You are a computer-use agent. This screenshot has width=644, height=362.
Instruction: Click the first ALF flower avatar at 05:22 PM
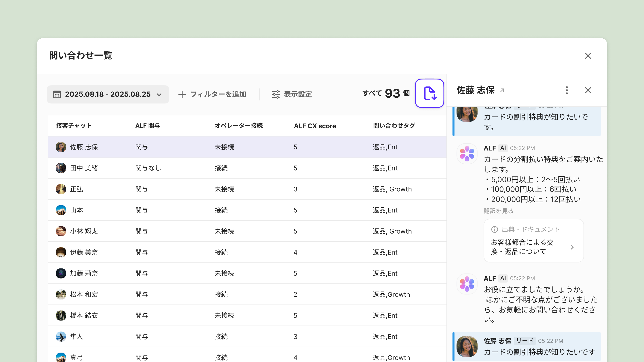(x=467, y=154)
